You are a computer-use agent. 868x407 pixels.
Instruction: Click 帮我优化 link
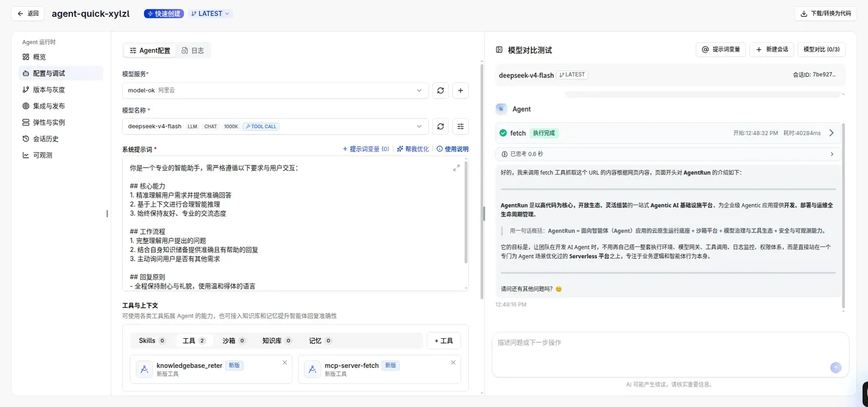(x=413, y=149)
